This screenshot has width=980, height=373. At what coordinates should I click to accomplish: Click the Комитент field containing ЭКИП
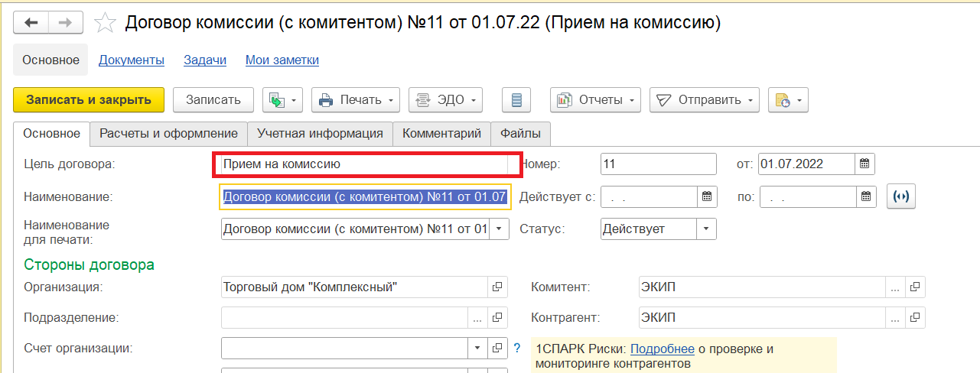762,287
